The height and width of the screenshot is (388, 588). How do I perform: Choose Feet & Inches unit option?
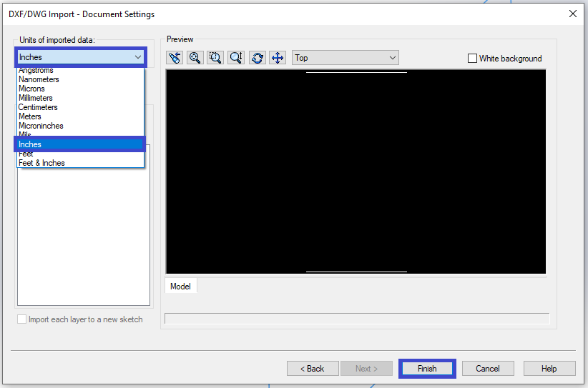click(x=80, y=163)
